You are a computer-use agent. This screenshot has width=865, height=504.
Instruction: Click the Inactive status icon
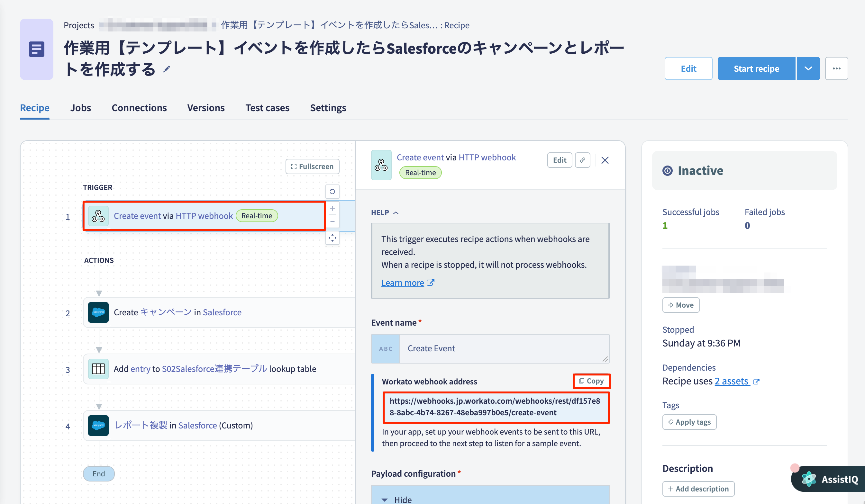click(x=667, y=170)
